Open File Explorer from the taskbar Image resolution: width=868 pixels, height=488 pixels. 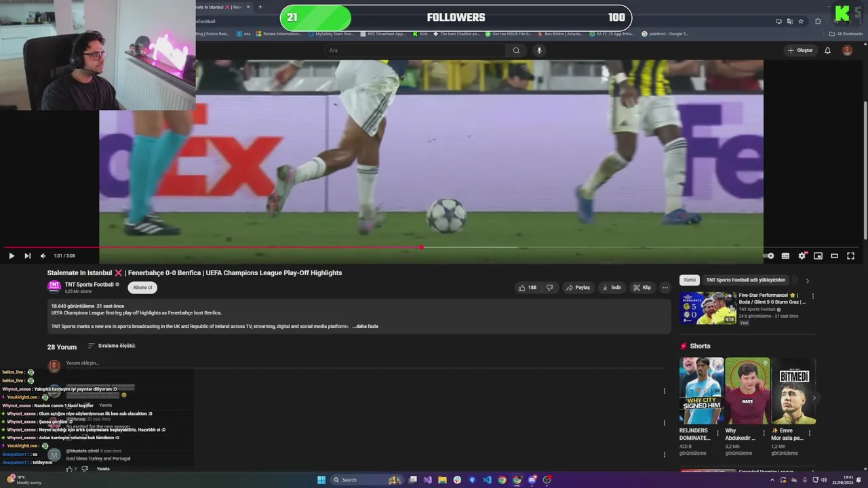tap(442, 480)
